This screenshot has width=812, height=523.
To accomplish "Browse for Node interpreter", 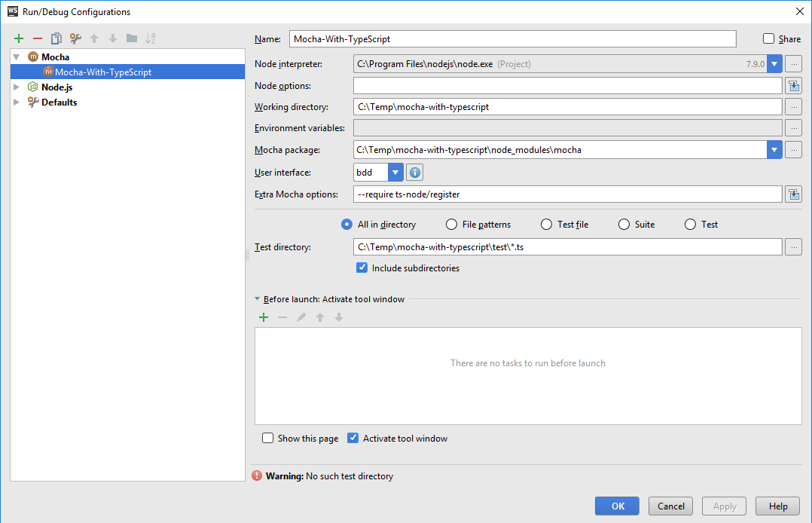I will tap(793, 64).
